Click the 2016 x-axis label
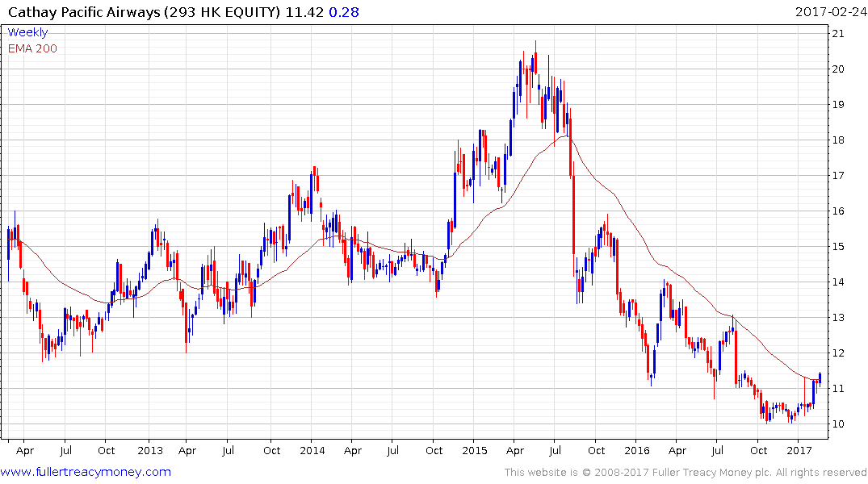This screenshot has width=868, height=484. [636, 450]
